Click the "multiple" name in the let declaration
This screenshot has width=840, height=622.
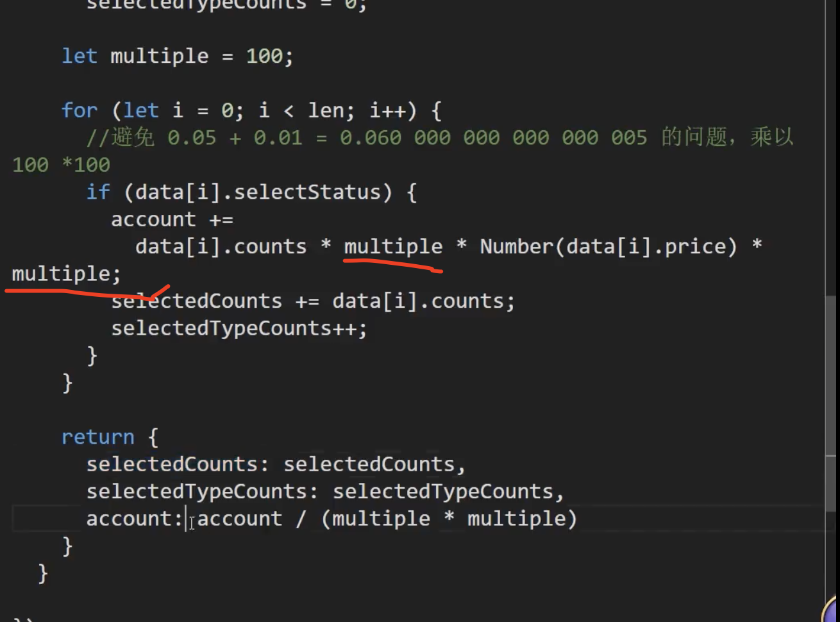click(x=160, y=56)
